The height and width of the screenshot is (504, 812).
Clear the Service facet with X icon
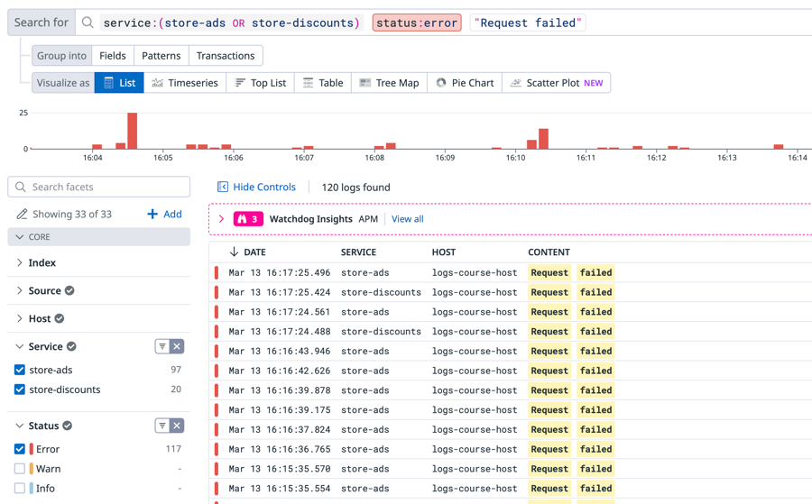click(177, 346)
